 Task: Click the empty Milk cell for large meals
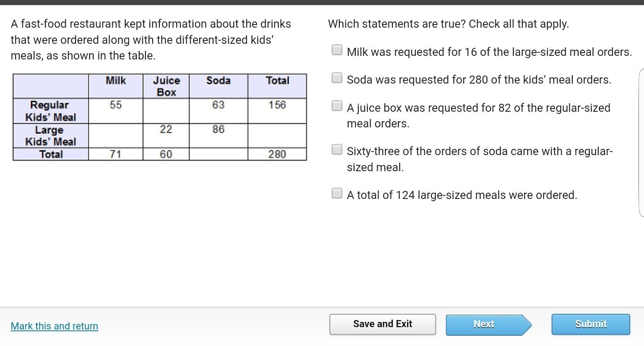(x=115, y=135)
